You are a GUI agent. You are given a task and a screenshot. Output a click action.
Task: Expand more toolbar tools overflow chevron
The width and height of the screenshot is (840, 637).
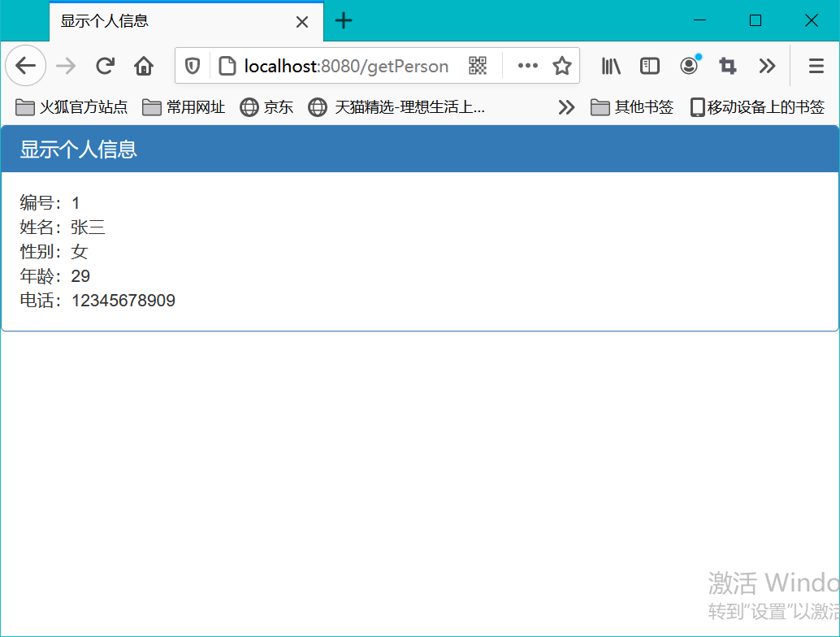767,66
